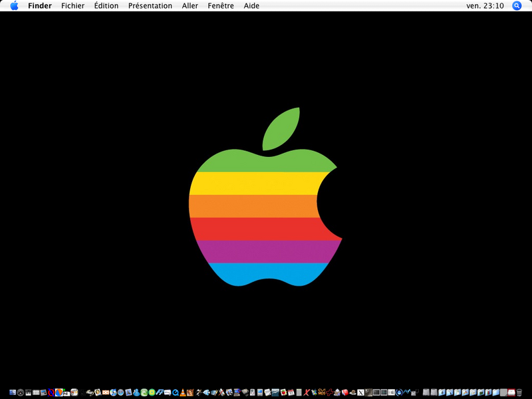This screenshot has width=532, height=399.
Task: Open the blue buddy figure chat app
Action: [136, 392]
